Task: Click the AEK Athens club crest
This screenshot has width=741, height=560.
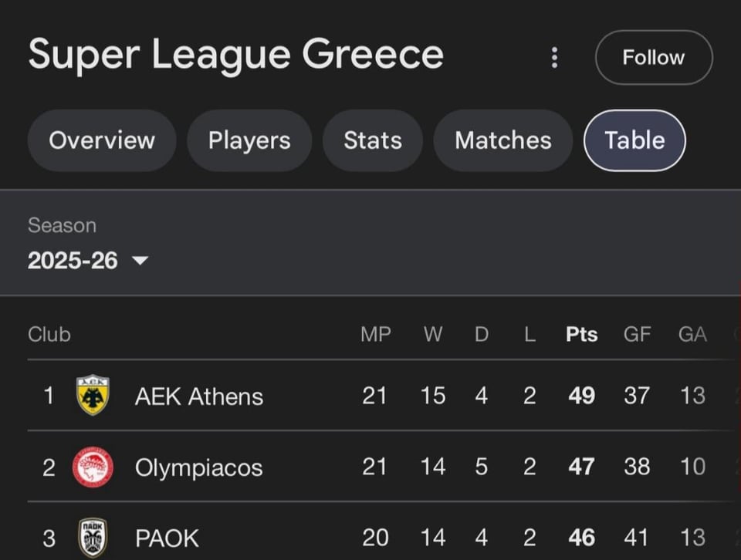Action: [x=93, y=396]
